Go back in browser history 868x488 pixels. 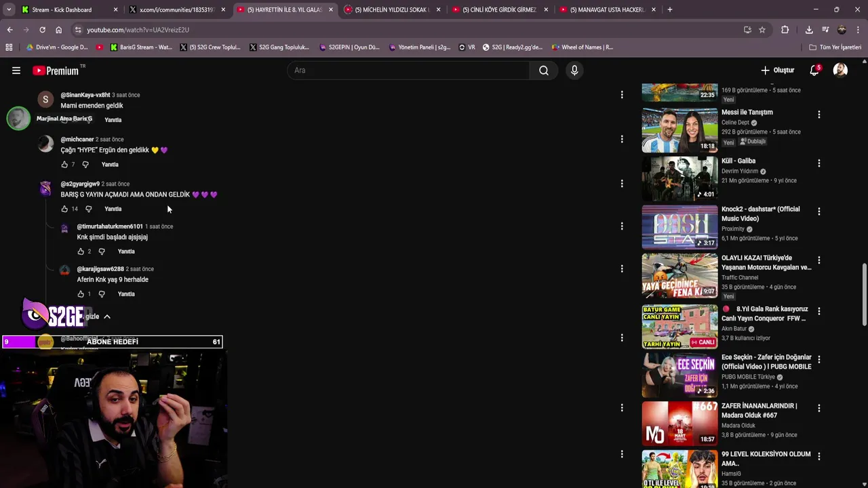click(x=9, y=30)
